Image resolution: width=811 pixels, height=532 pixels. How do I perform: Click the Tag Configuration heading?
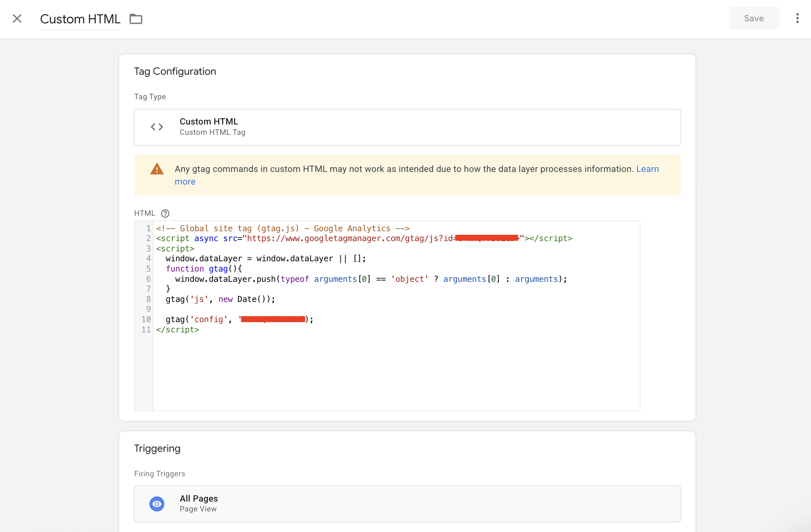[x=175, y=71]
